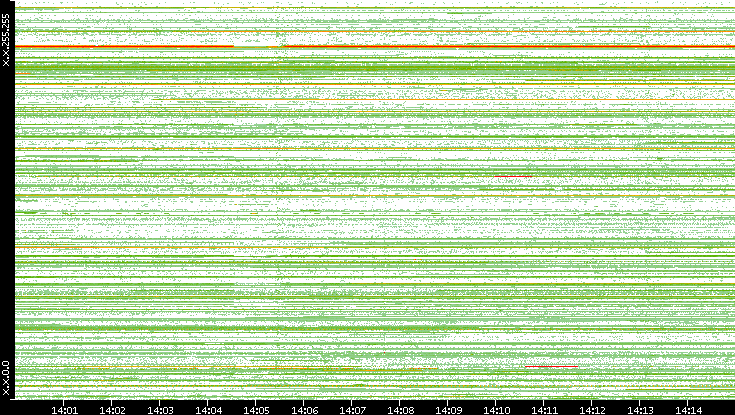
Task: Click the 14:05 time axis label
Action: pos(256,410)
